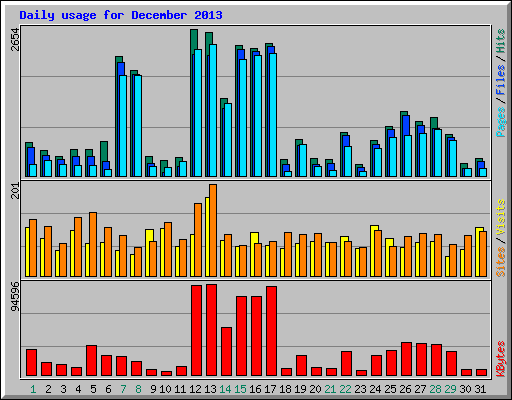Click the 'KBytes' legend label
This screenshot has height=400, width=512.
point(501,359)
